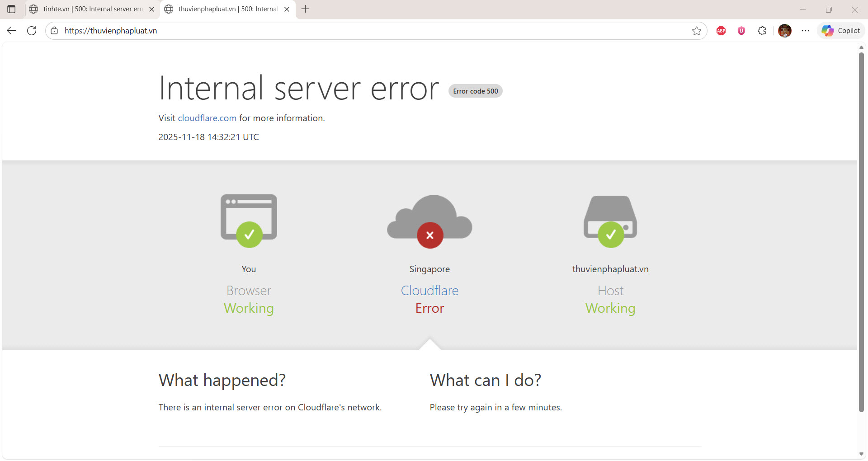Close the tinhte.vn tab
Screen dimensions: 868x461
pos(152,9)
